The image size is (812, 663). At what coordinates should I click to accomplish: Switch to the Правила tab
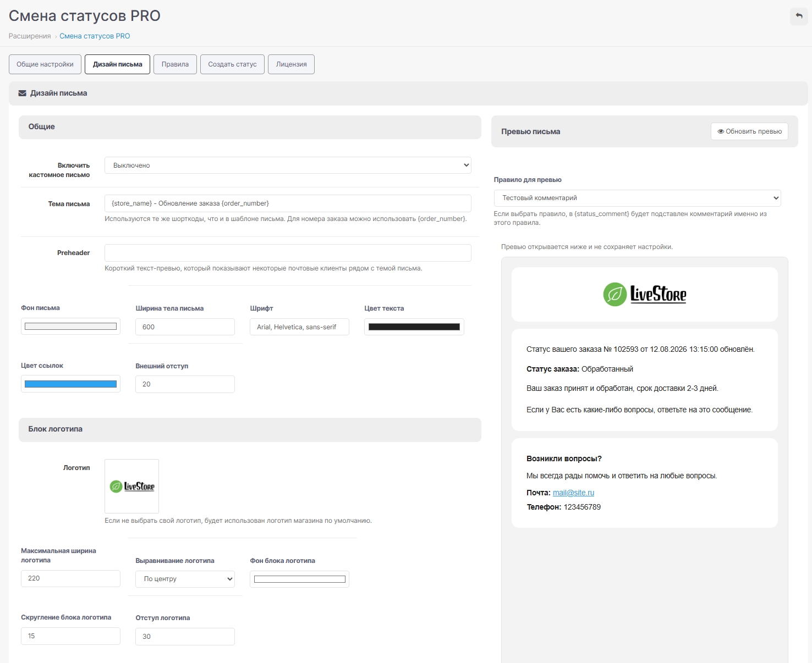coord(175,64)
